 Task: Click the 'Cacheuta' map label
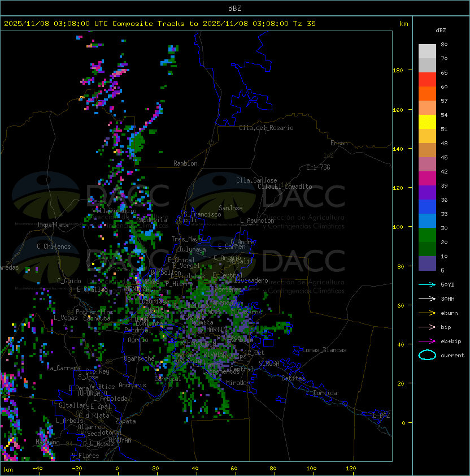coord(97,318)
